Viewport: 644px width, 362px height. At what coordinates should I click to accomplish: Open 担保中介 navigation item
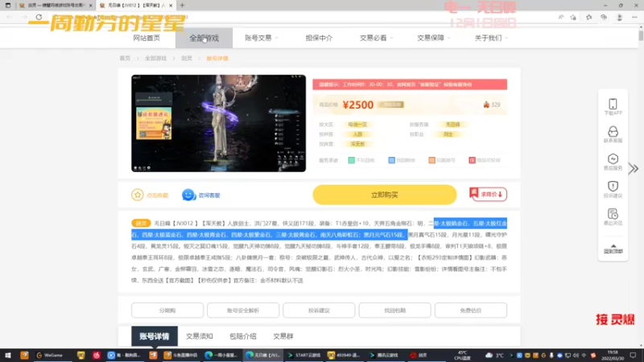[x=319, y=38]
